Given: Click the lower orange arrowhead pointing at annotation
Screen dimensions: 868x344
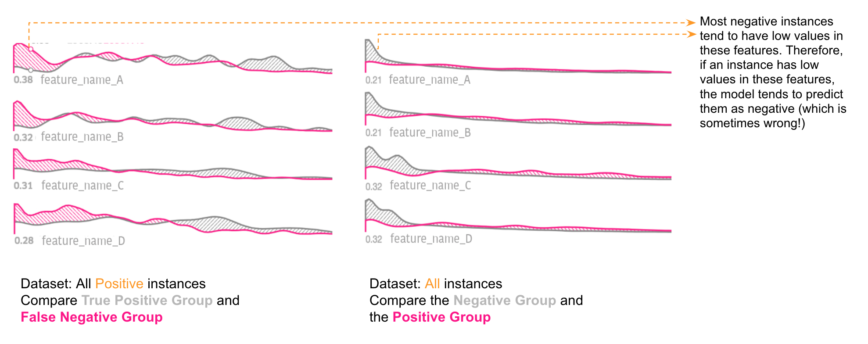Looking at the screenshot, I should (692, 34).
